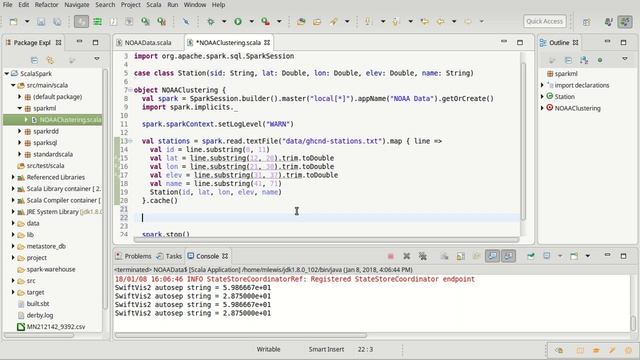Click the New file toolbar icon
The width and height of the screenshot is (640, 360).
(x=13, y=21)
